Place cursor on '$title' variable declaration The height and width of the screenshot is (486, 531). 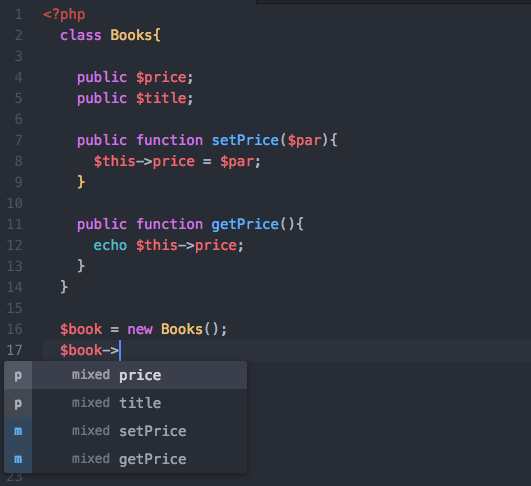coord(161,98)
